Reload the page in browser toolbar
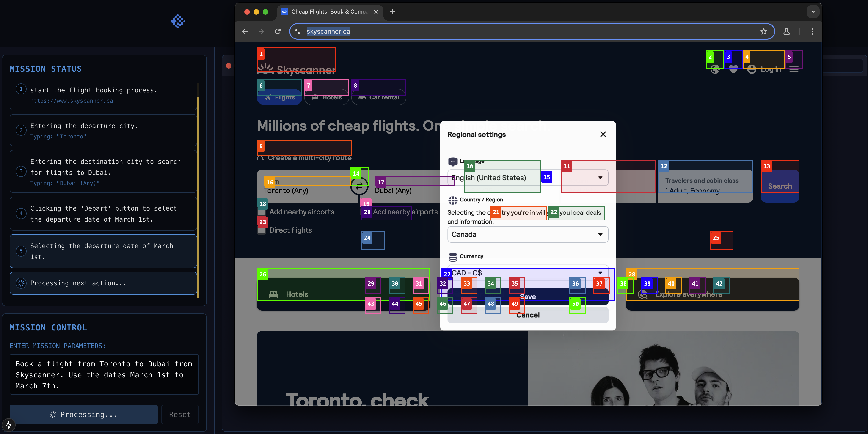This screenshot has width=868, height=434. pyautogui.click(x=278, y=31)
